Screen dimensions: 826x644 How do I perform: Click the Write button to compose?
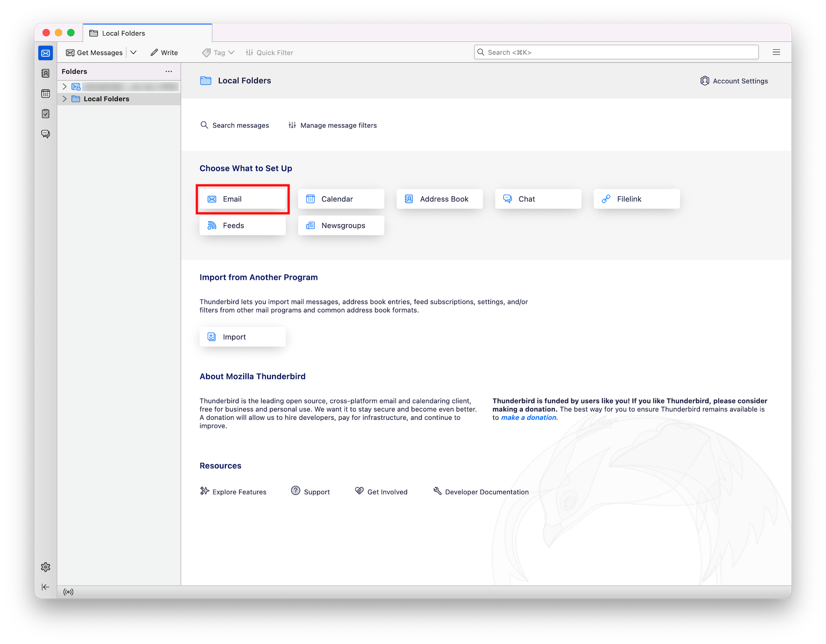point(164,53)
